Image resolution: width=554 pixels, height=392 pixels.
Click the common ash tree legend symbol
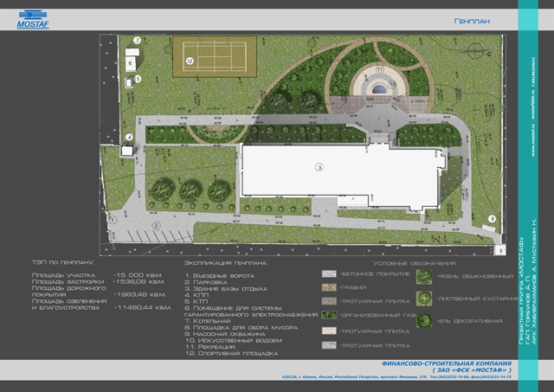(424, 275)
